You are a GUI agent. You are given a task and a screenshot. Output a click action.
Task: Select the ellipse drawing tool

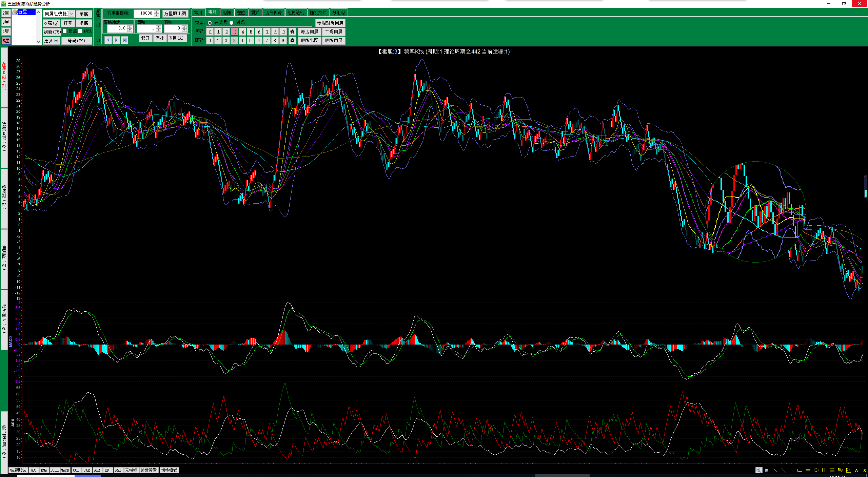point(816,470)
